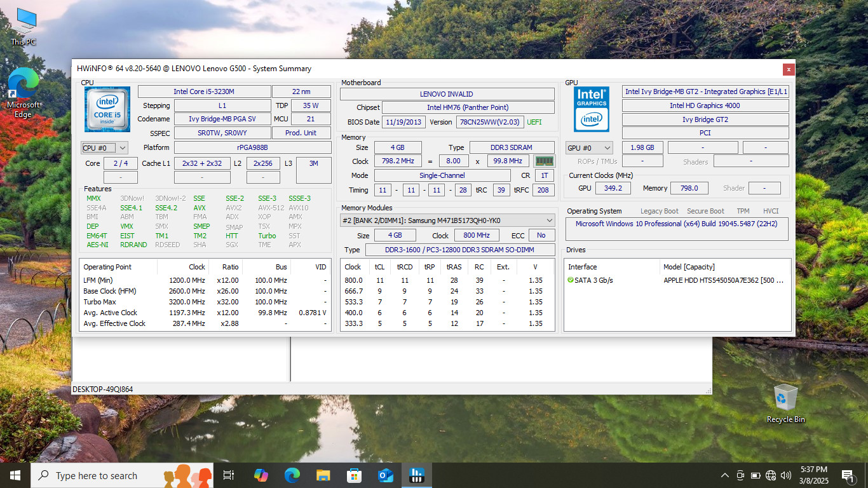Screen dimensions: 868x488
Task: Open Outlook from the taskbar
Action: (x=386, y=475)
